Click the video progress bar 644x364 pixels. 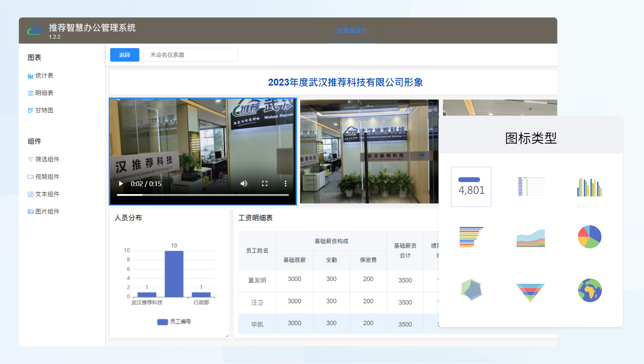click(203, 195)
